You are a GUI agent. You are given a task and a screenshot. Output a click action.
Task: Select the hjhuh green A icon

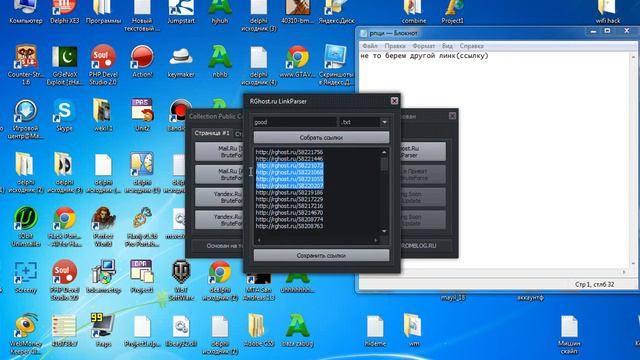coord(220,12)
